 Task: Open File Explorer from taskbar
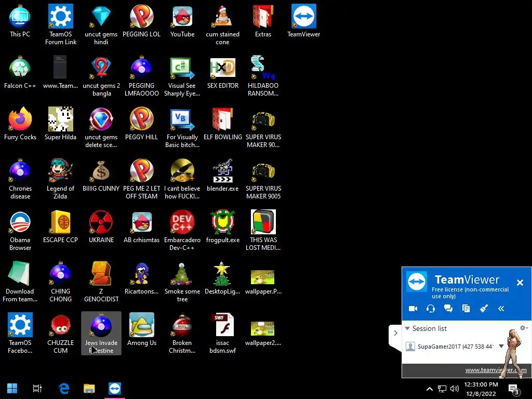89,388
